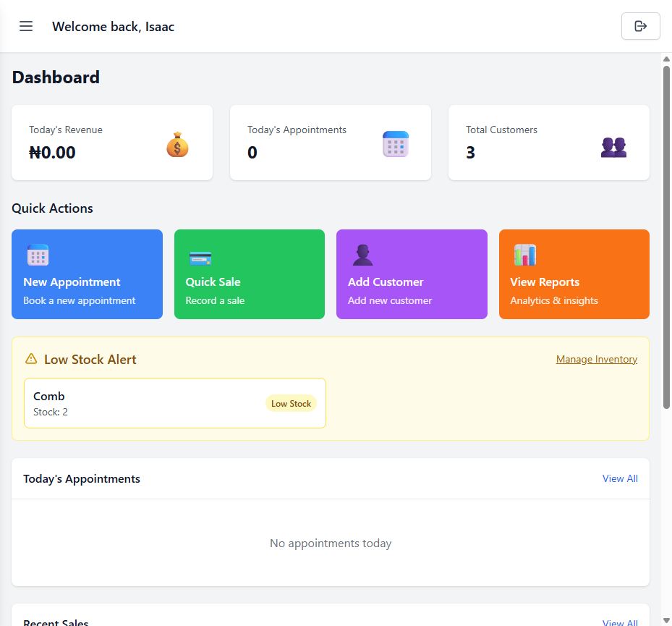The image size is (672, 626).
Task: Click the logout icon button
Action: (x=640, y=26)
